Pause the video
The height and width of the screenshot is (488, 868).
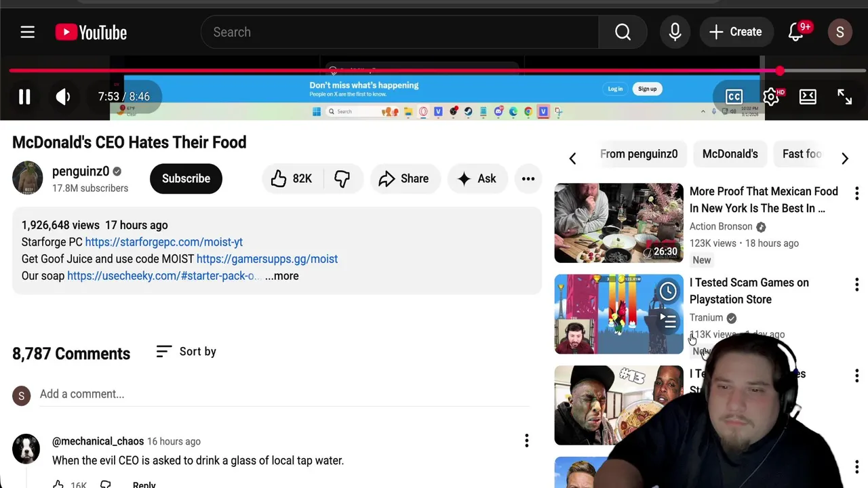click(24, 97)
